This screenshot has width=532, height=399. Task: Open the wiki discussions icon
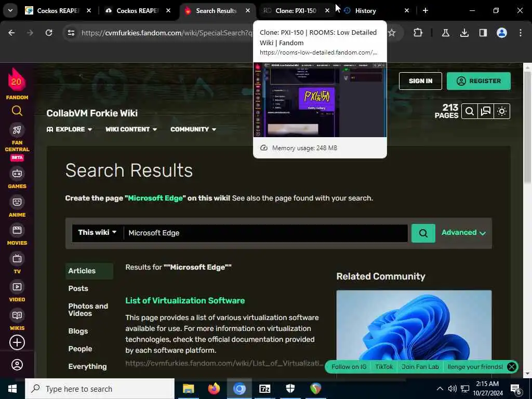point(486,111)
